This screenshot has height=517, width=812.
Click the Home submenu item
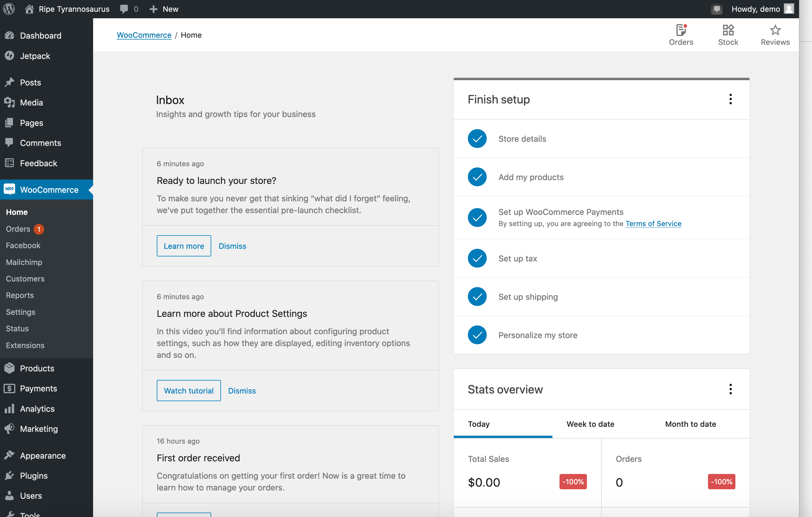17,212
